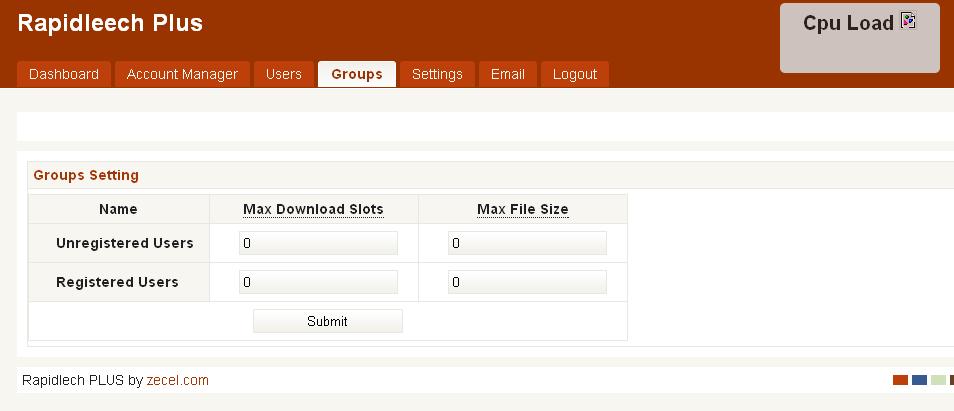Open the Email tab
Screen dimensions: 954x411
coord(507,74)
